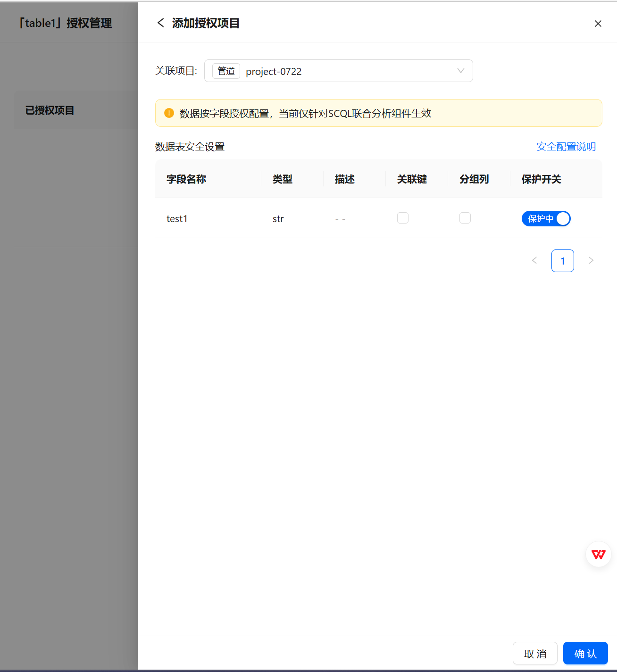The height and width of the screenshot is (672, 617).
Task: Click the 确认 button
Action: tap(585, 653)
